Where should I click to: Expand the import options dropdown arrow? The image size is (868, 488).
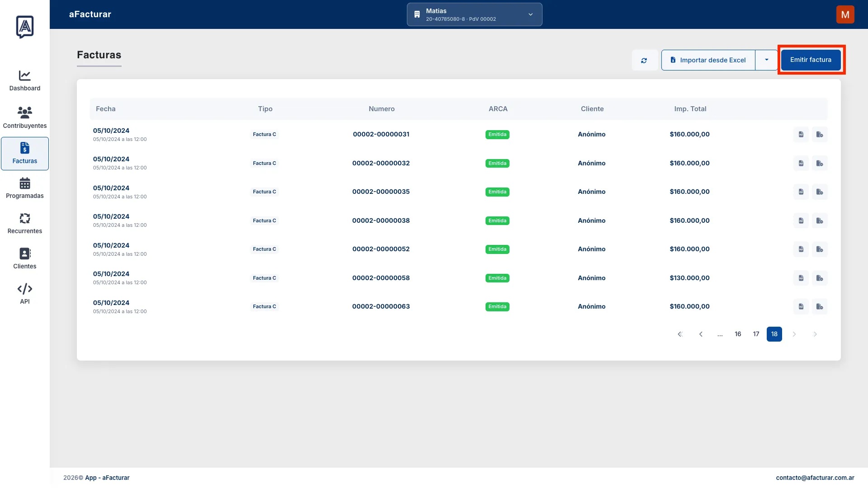point(766,60)
